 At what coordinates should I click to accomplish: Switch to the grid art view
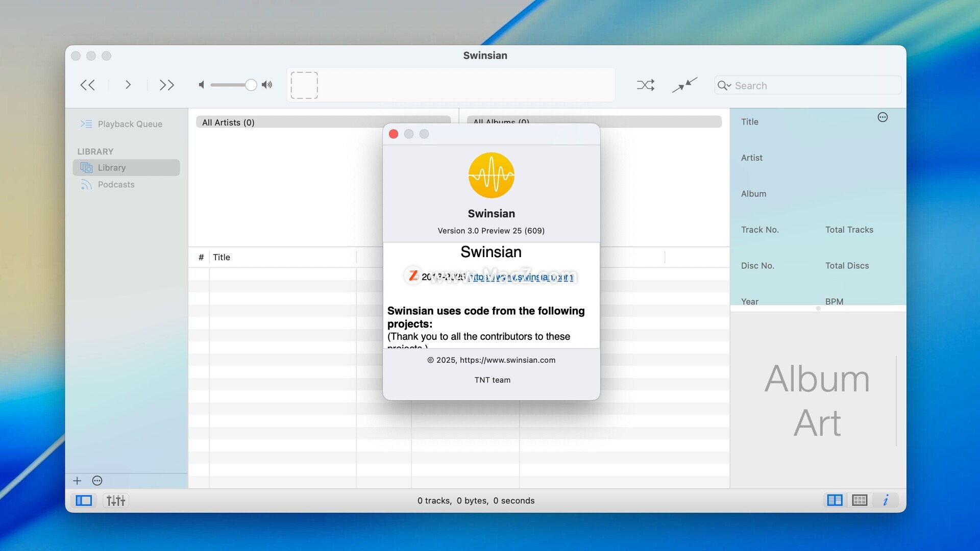(x=860, y=500)
